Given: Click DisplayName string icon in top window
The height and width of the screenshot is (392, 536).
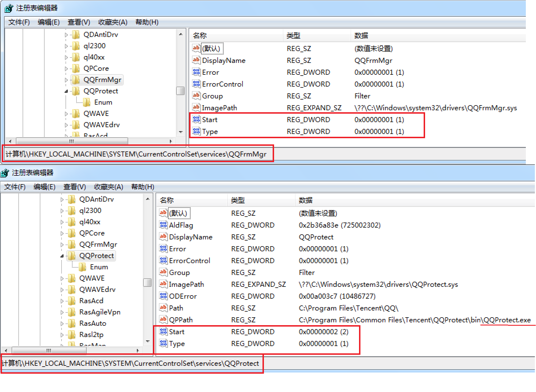Looking at the screenshot, I should [196, 60].
